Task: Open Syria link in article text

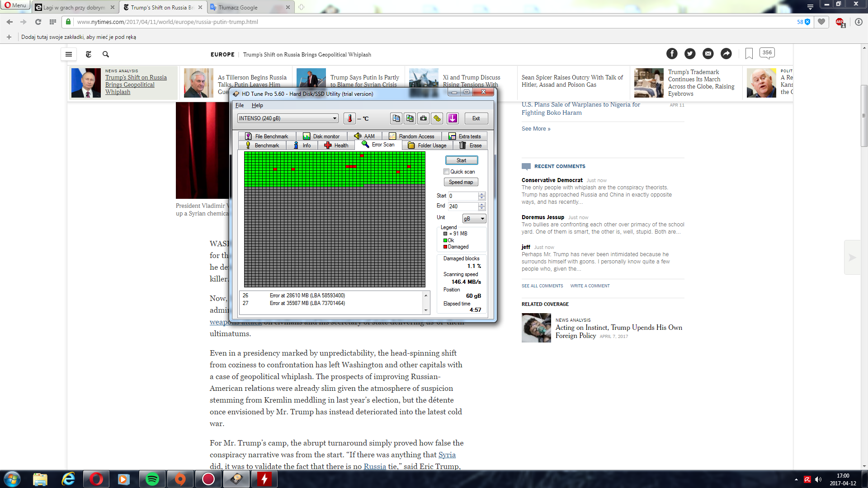Action: [447, 455]
